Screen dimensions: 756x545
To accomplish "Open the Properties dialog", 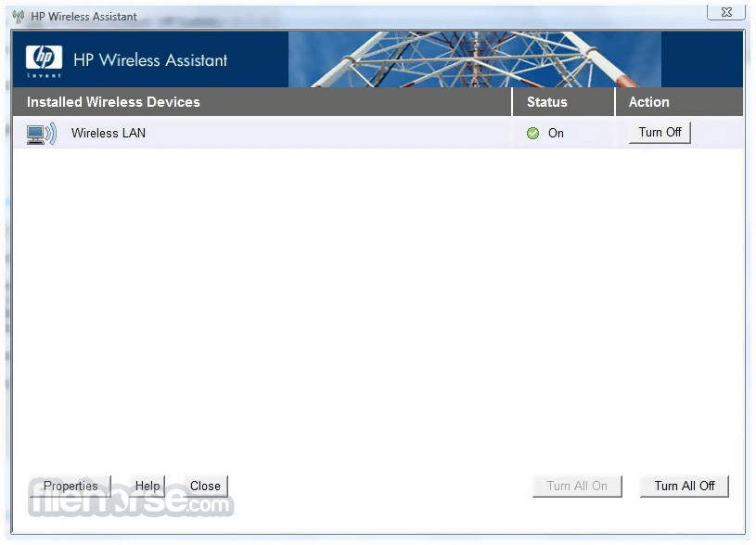I will 70,486.
